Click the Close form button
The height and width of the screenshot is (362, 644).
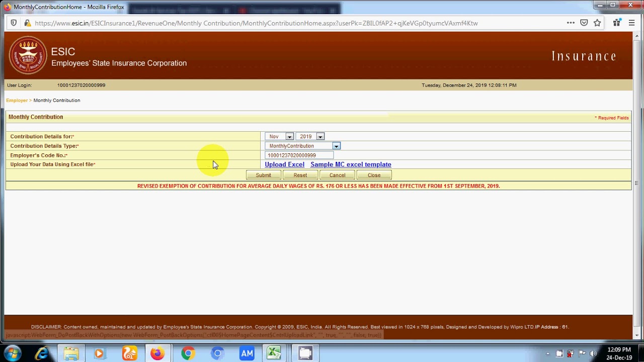(x=374, y=175)
